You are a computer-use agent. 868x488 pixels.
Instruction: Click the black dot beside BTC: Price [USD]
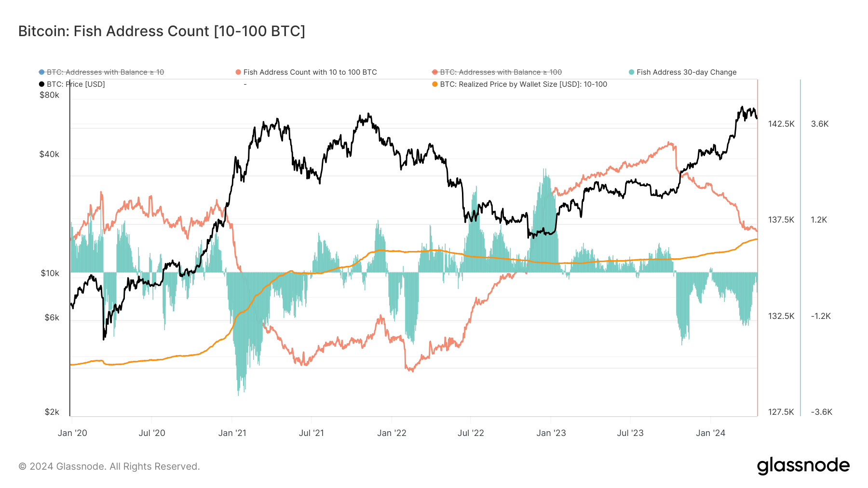point(41,84)
